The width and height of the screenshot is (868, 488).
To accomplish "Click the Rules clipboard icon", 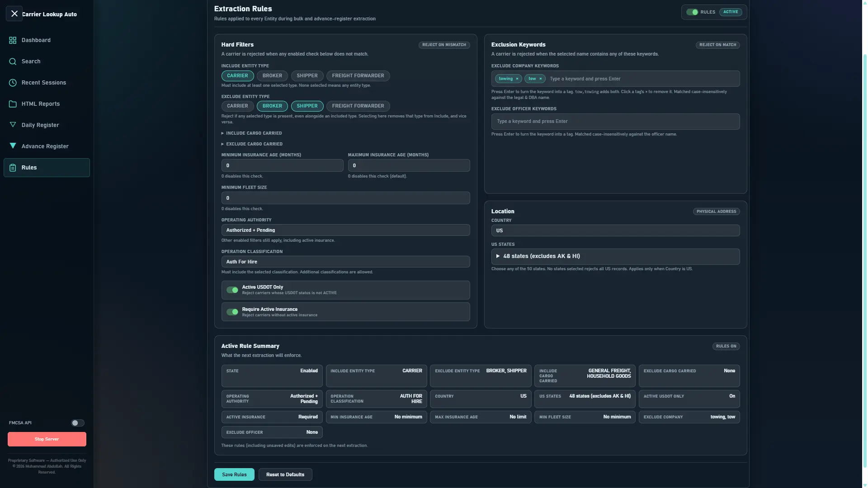I will click(13, 168).
